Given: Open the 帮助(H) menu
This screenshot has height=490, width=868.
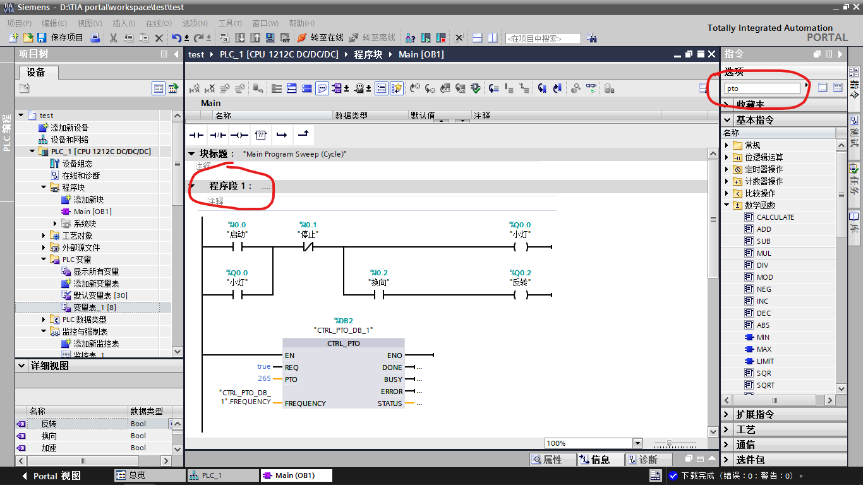Looking at the screenshot, I should (x=301, y=23).
